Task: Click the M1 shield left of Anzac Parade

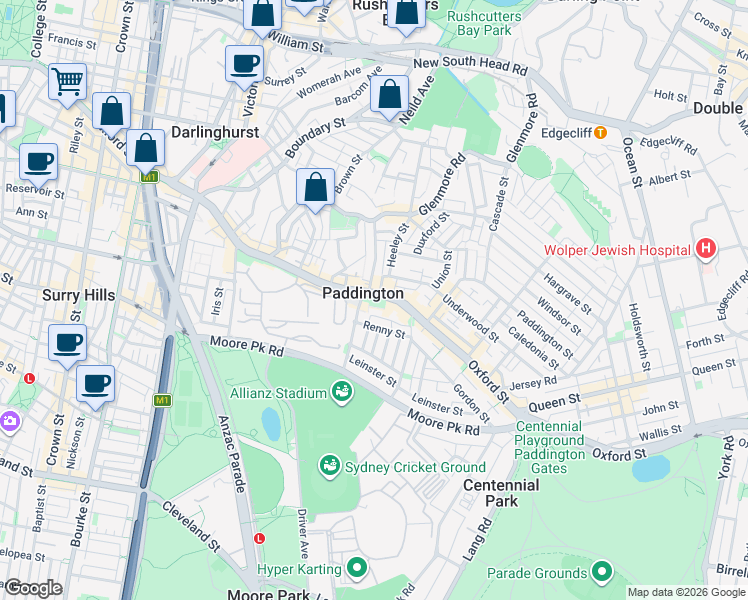Action: [x=162, y=400]
